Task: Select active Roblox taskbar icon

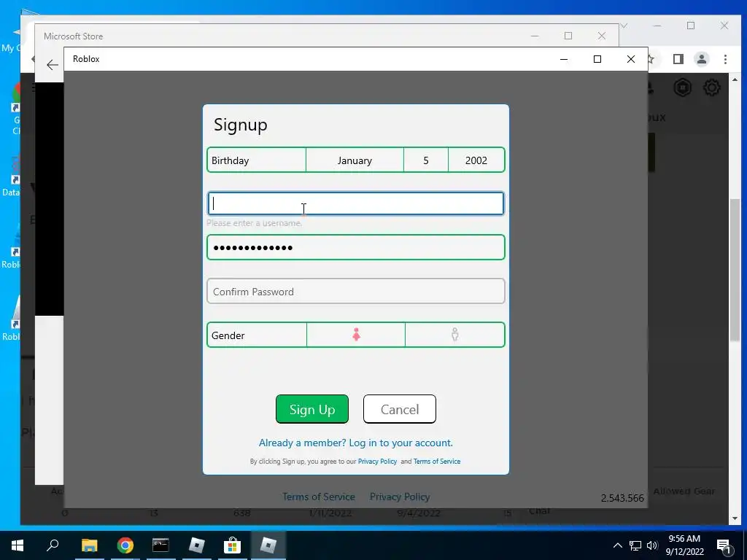Action: pos(268,545)
